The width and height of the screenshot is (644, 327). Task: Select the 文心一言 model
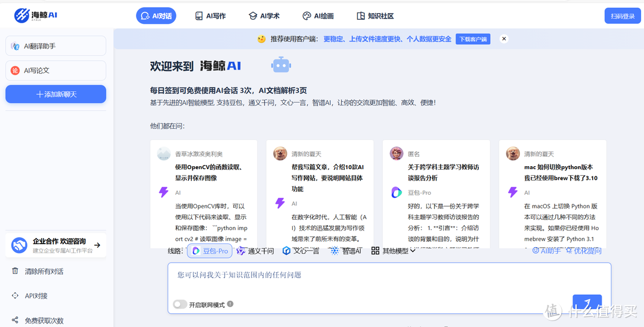(x=301, y=251)
